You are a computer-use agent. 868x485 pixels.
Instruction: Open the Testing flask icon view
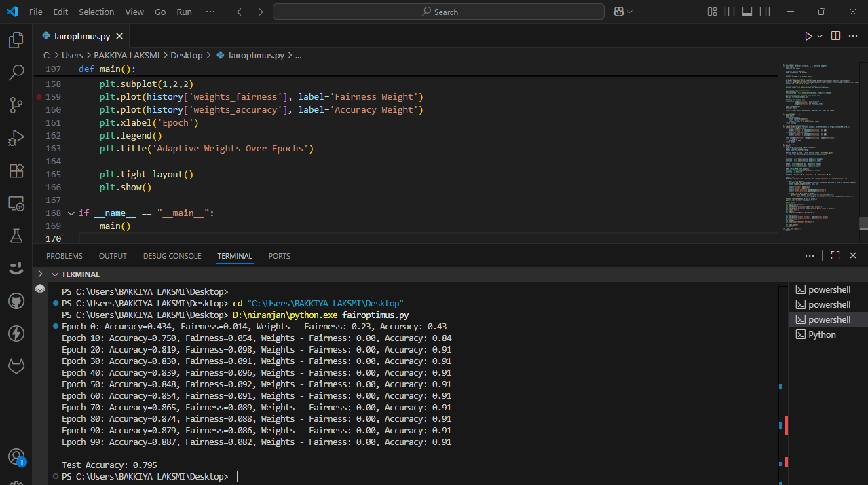click(16, 236)
